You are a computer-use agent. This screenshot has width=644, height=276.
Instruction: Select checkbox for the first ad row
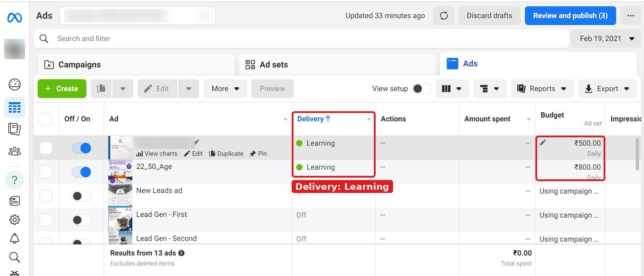[46, 148]
